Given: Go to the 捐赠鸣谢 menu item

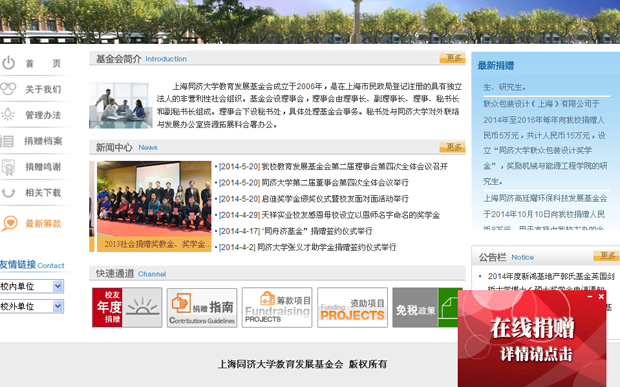Looking at the screenshot, I should tap(43, 167).
